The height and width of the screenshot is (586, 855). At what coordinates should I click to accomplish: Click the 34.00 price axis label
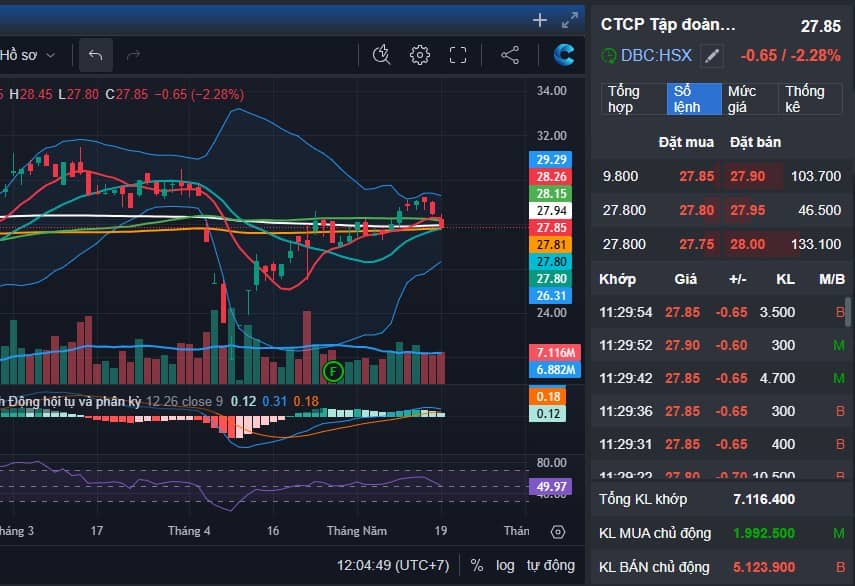(x=551, y=90)
